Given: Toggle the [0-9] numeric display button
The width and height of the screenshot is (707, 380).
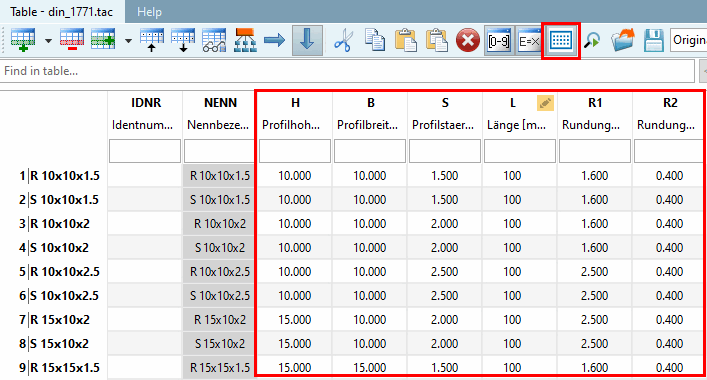Looking at the screenshot, I should (x=499, y=41).
